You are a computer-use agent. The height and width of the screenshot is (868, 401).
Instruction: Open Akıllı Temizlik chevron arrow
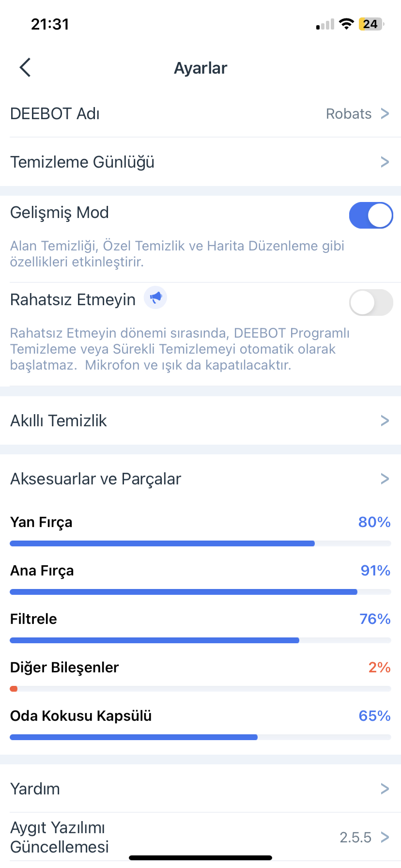point(385,420)
